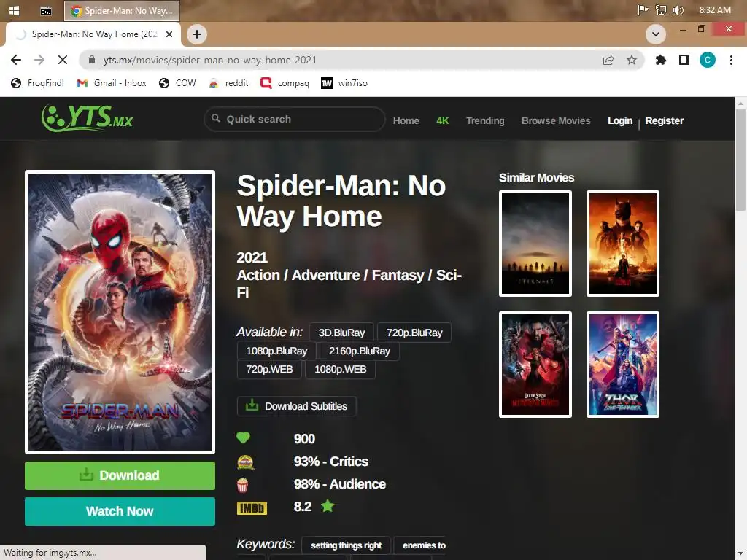This screenshot has height=560, width=747.
Task: Click the padlock site info icon
Action: 91,60
